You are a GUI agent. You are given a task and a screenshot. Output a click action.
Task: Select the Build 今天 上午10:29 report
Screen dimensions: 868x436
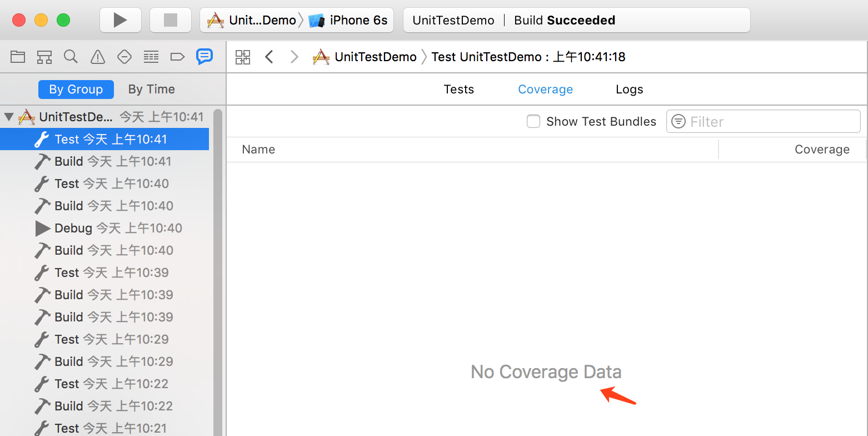(104, 361)
